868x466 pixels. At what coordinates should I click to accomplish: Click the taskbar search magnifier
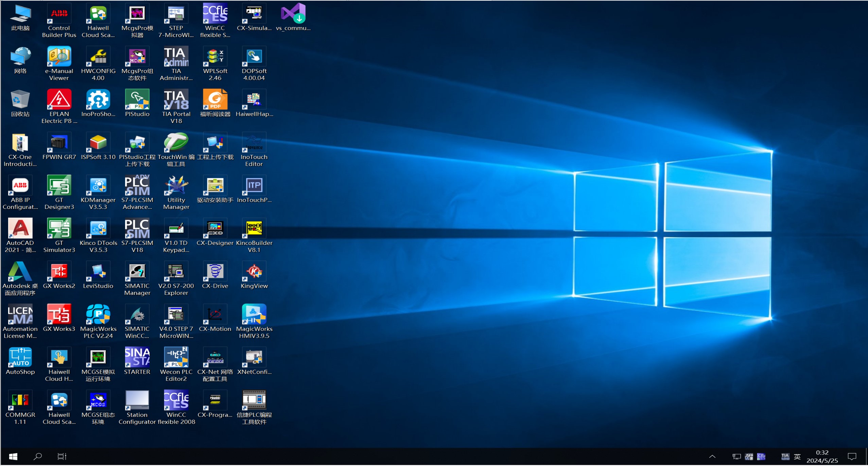point(37,456)
